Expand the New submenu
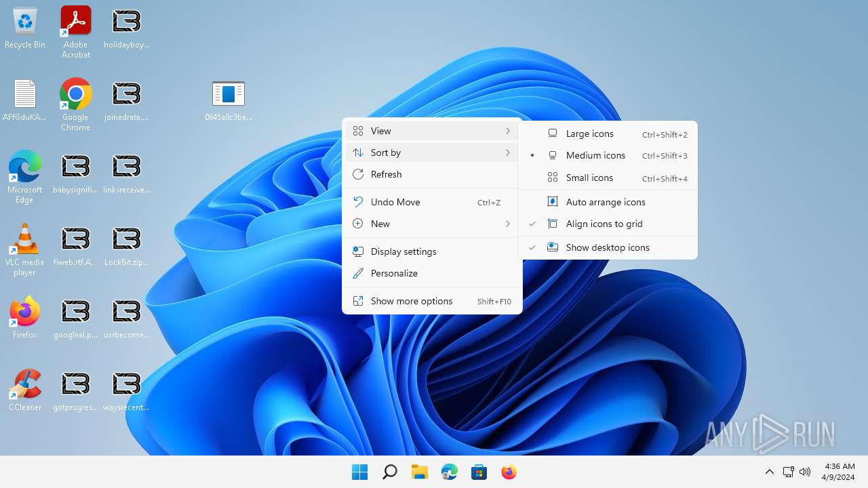868x488 pixels. [x=432, y=224]
